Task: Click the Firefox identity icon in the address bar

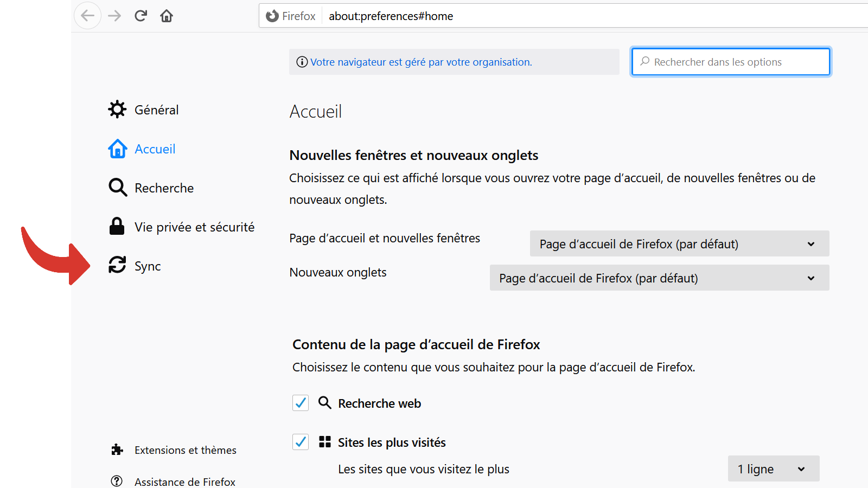Action: (272, 16)
